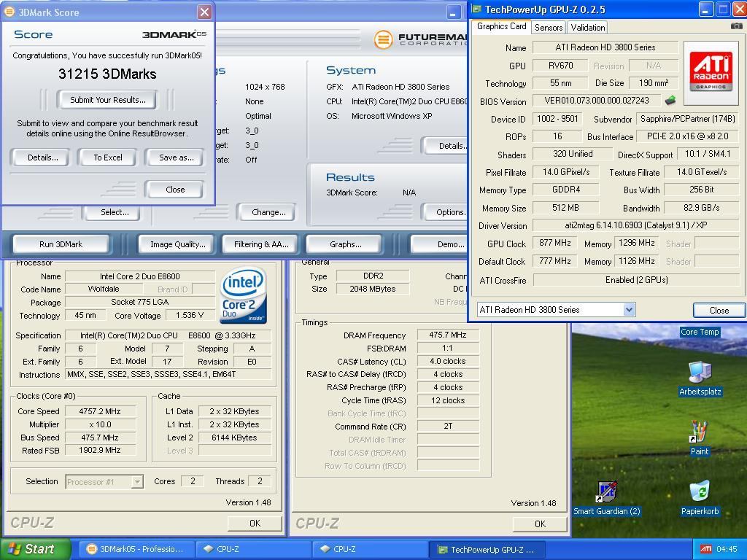
Task: Click the taskbar clock showing 04:45
Action: 727,549
